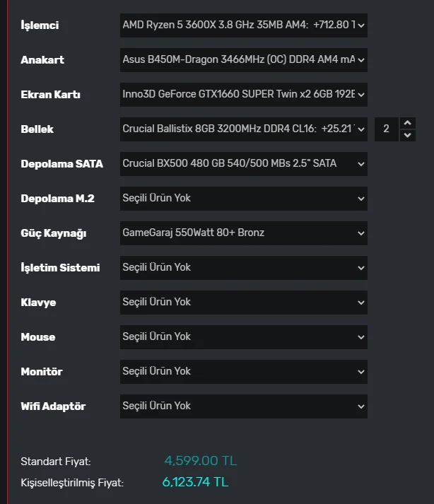This screenshot has height=504, width=434.
Task: Click the Bellek quantity number field
Action: click(x=386, y=129)
